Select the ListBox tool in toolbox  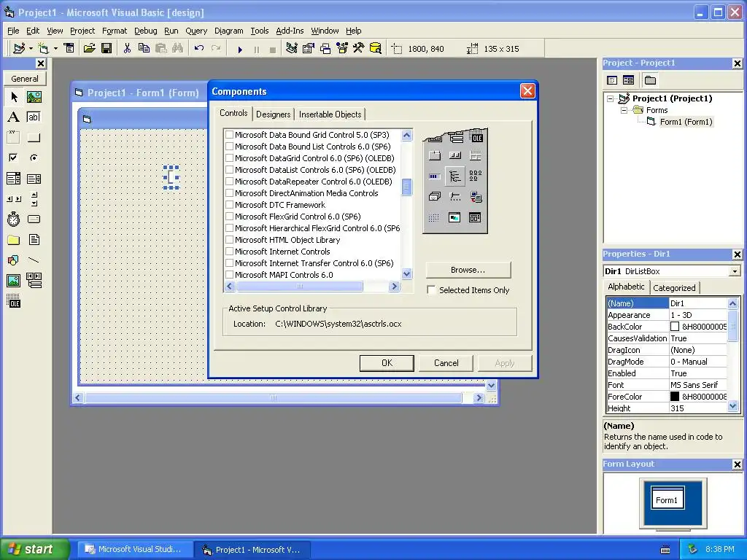(34, 179)
